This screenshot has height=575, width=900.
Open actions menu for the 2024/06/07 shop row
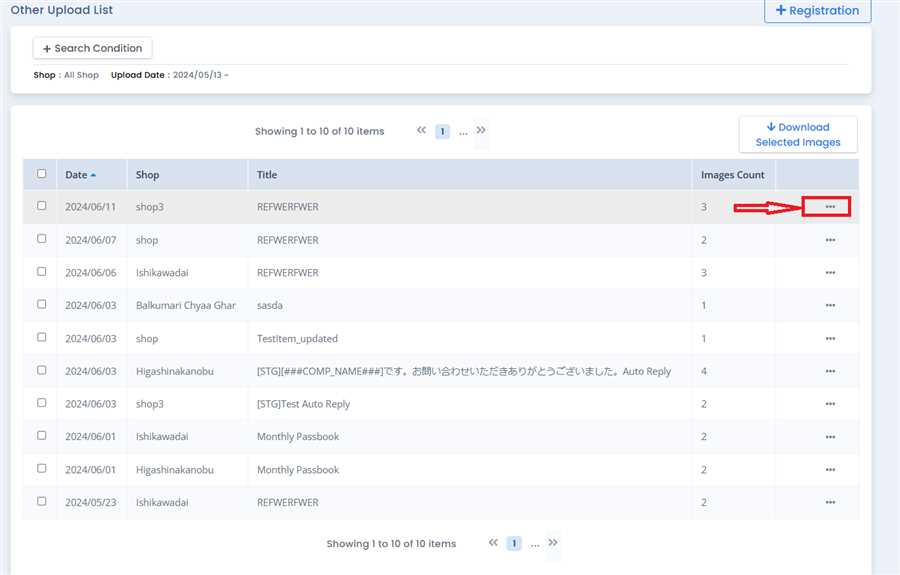pyautogui.click(x=830, y=240)
